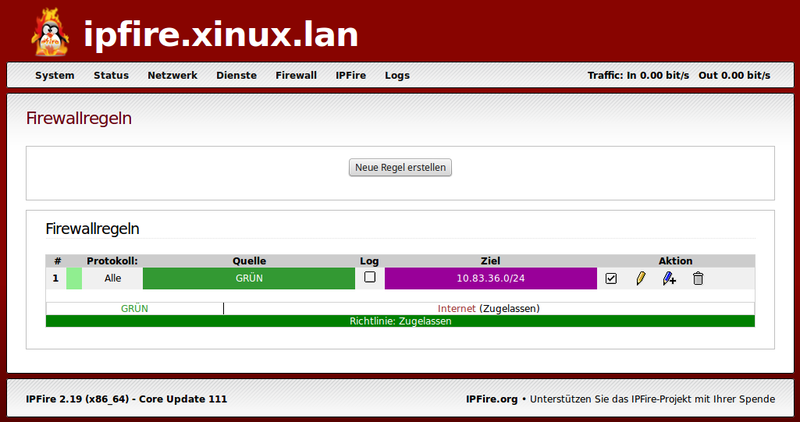Click the ipfire.xinux.lan header title
Viewport: 800px width, 422px height.
tap(221, 34)
